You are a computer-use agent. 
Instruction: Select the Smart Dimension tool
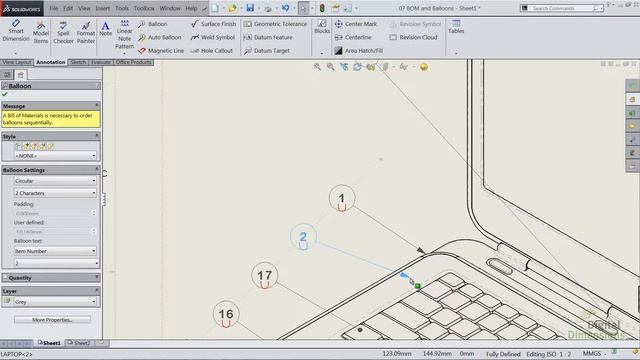16,31
